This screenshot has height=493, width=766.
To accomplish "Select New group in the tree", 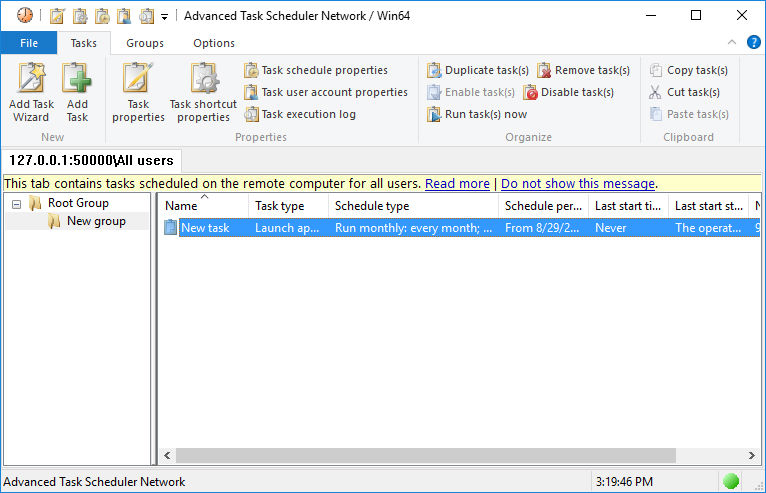I will click(x=96, y=221).
